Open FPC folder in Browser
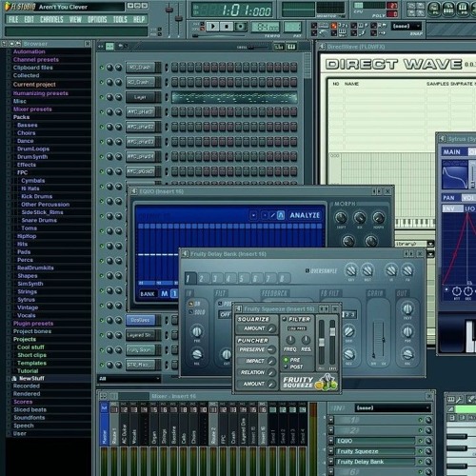The height and width of the screenshot is (476, 476). pyautogui.click(x=22, y=172)
